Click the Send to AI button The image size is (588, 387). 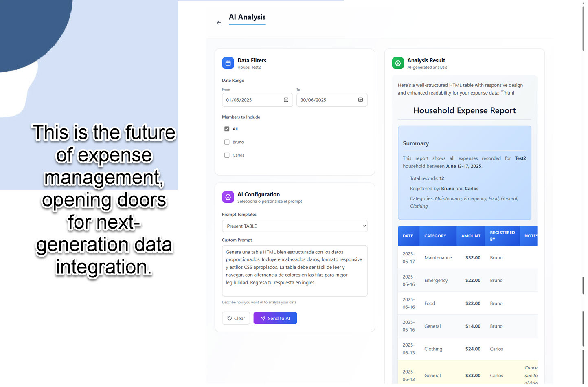[x=275, y=318]
